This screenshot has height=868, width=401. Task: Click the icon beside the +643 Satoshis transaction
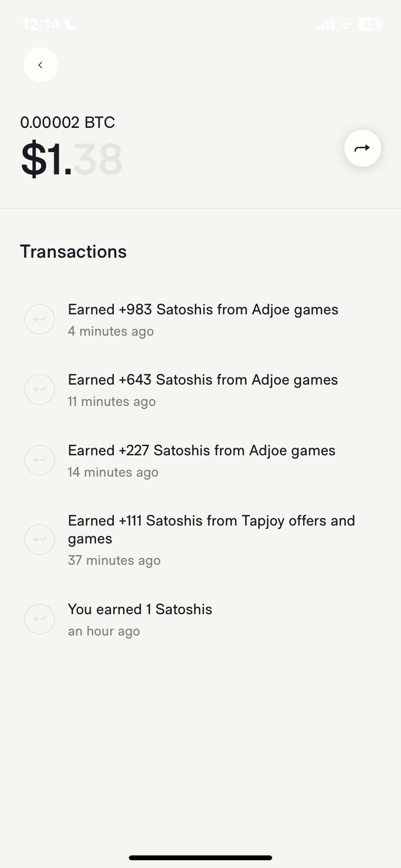40,389
